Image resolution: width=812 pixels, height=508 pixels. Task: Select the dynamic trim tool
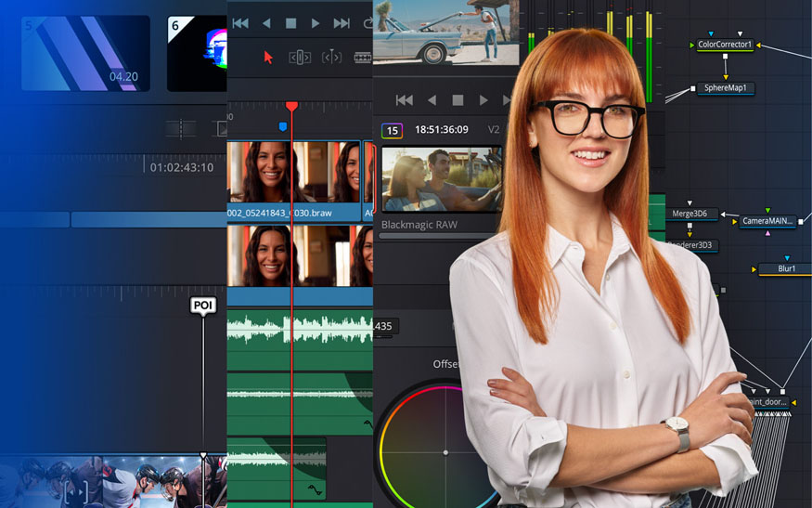tap(331, 57)
